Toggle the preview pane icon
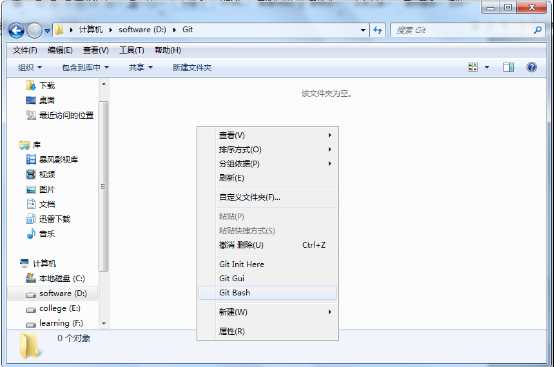Screen dimensions: 554x367 508,67
